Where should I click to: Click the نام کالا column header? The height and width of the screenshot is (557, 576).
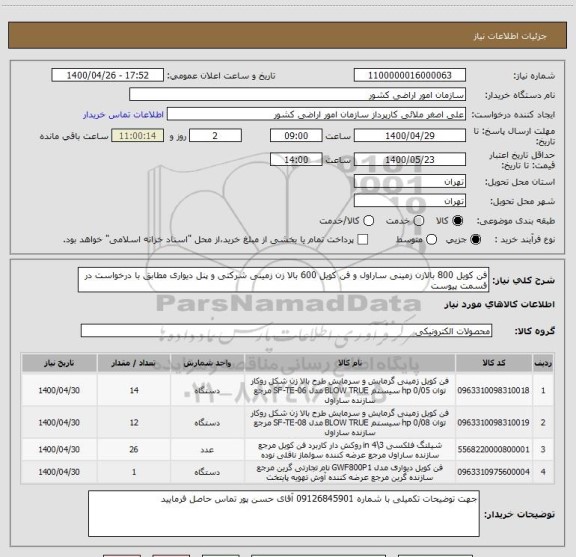point(350,363)
